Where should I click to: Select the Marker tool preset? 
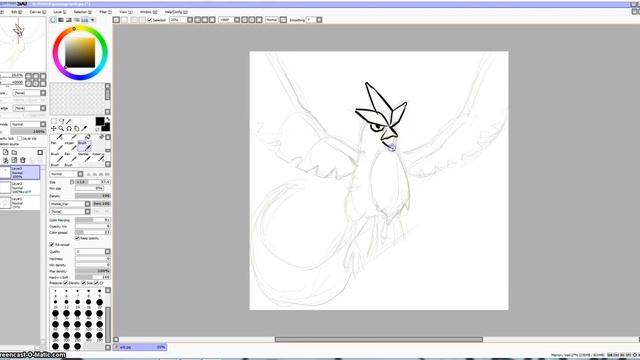[x=84, y=157]
